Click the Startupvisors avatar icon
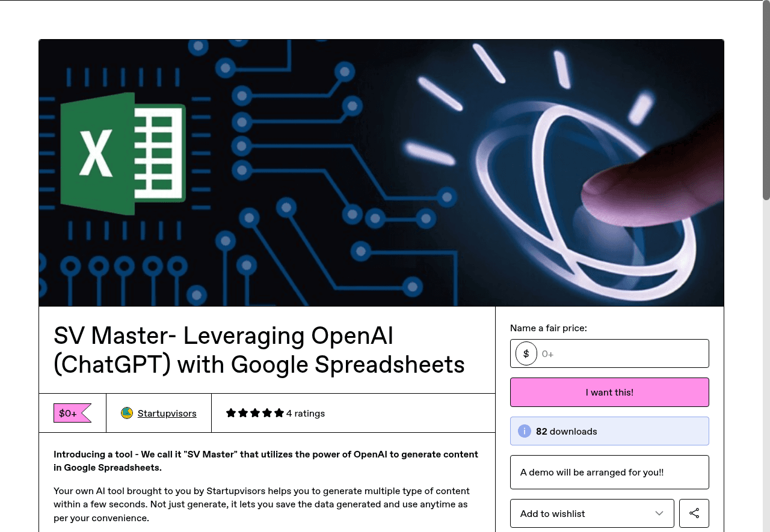The height and width of the screenshot is (532, 770). coord(126,413)
